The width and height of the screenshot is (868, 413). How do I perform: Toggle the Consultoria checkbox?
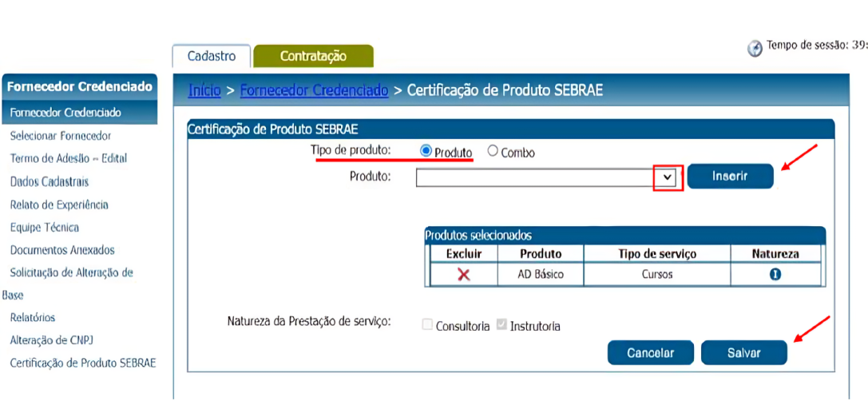(x=427, y=325)
